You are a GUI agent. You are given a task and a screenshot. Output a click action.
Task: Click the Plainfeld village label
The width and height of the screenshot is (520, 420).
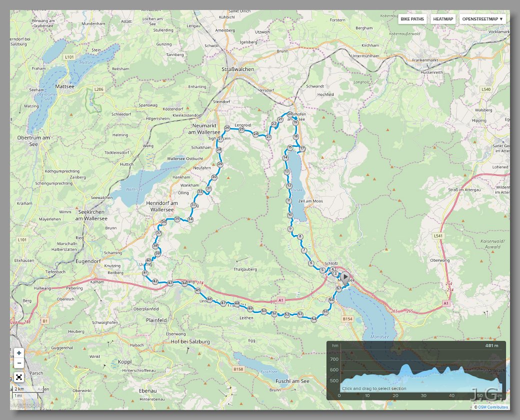[x=156, y=320]
